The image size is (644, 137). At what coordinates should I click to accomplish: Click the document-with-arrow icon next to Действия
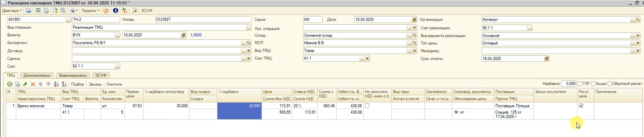pyautogui.click(x=29, y=10)
